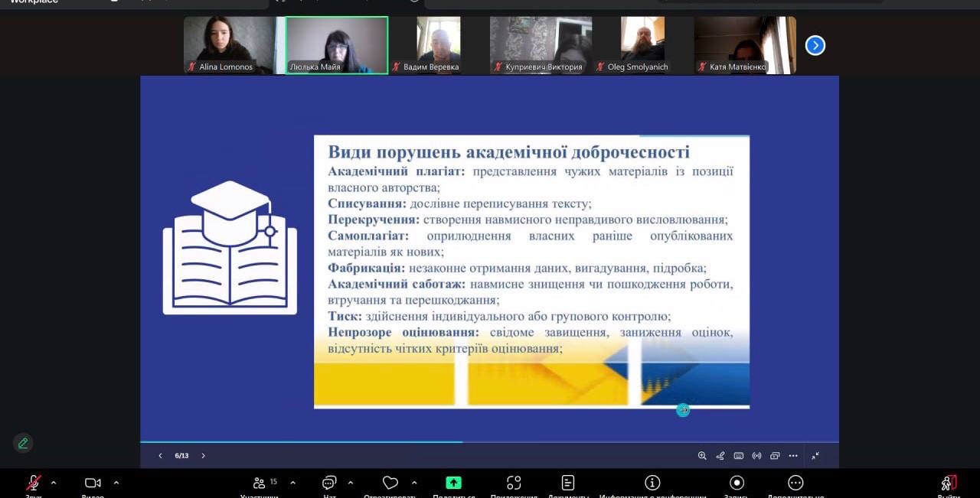Open the More options menu in meeting toolbar

point(795,483)
